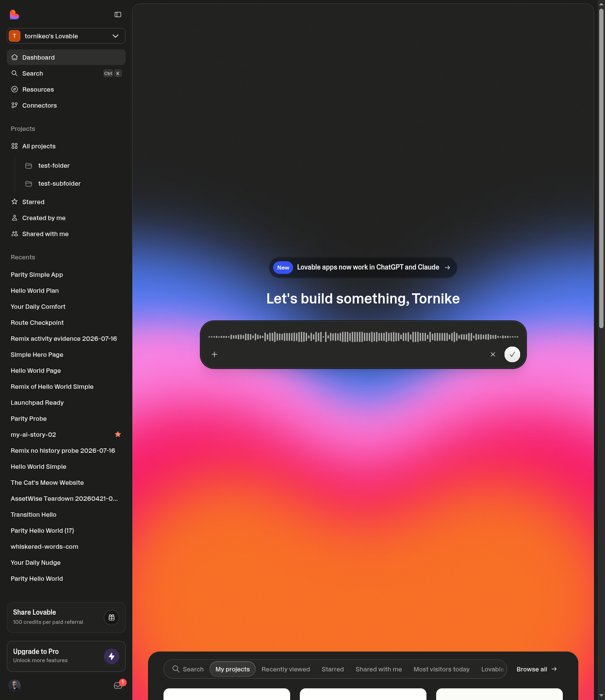Switch to the Starred projects tab
Image resolution: width=605 pixels, height=700 pixels.
tap(333, 669)
